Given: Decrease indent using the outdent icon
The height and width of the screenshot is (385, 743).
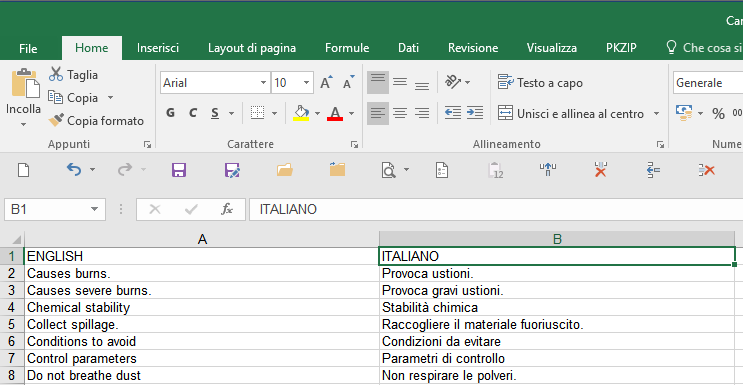Looking at the screenshot, I should (453, 113).
